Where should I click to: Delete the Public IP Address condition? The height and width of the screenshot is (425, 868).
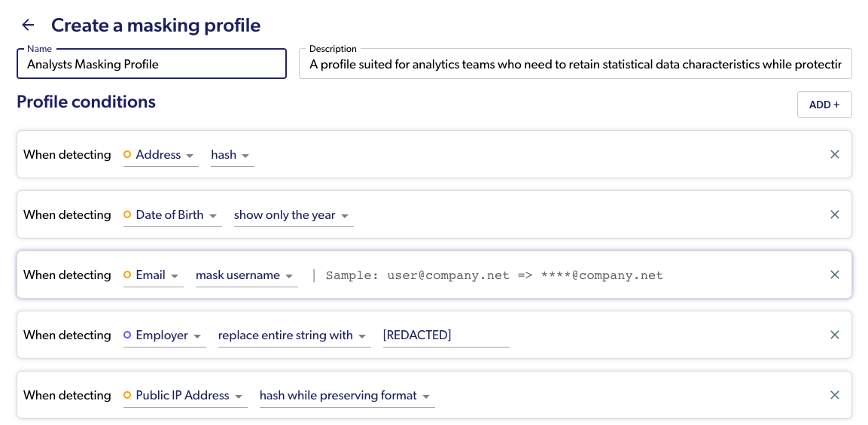coord(834,395)
